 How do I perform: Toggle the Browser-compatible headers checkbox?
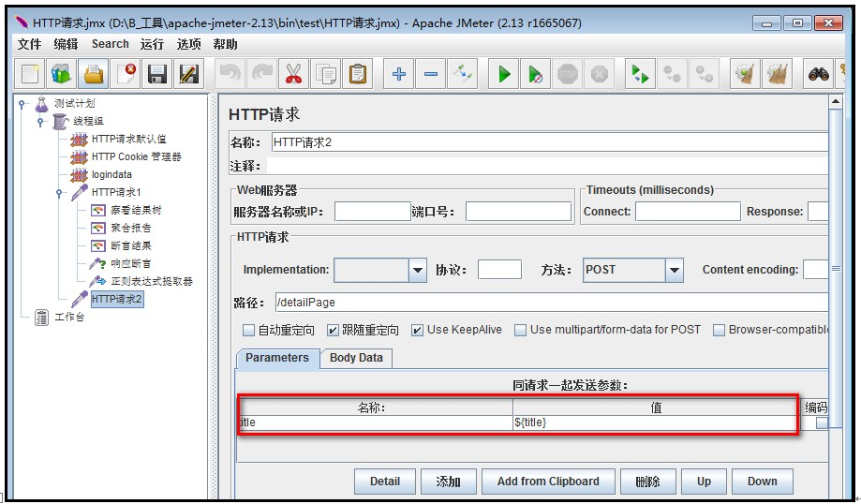[x=719, y=330]
